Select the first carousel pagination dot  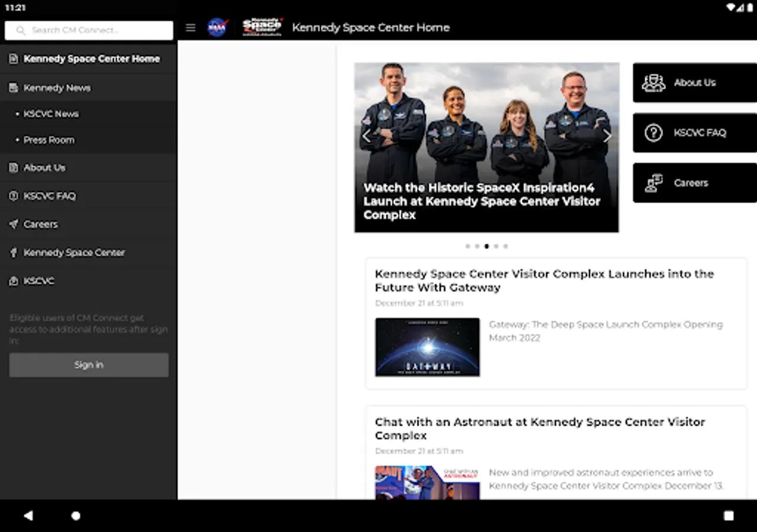tap(468, 246)
